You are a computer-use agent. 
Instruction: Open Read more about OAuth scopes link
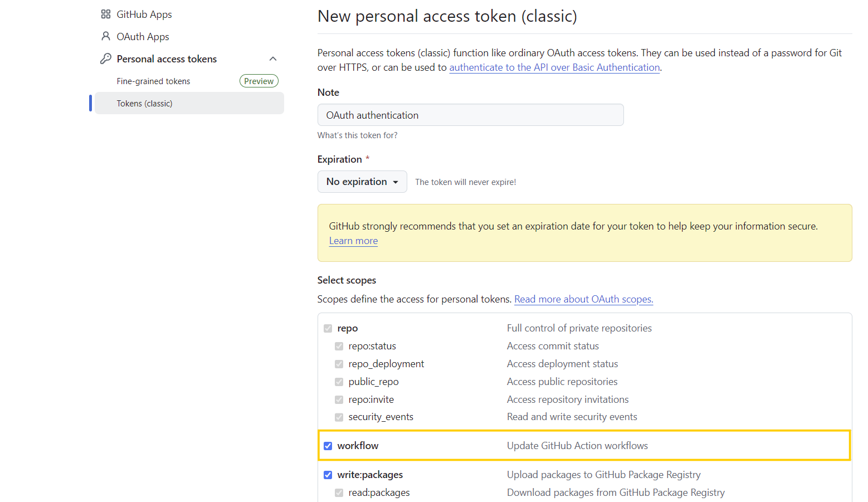[583, 299]
